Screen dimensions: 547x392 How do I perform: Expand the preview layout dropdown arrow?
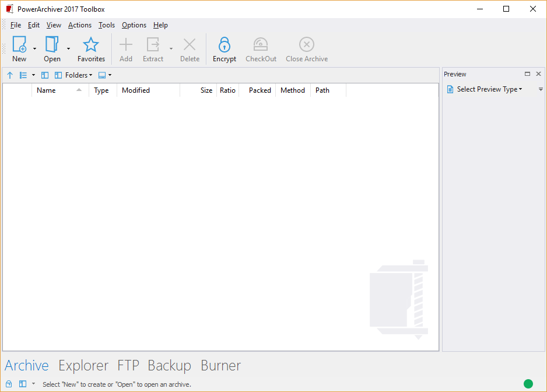coord(110,75)
